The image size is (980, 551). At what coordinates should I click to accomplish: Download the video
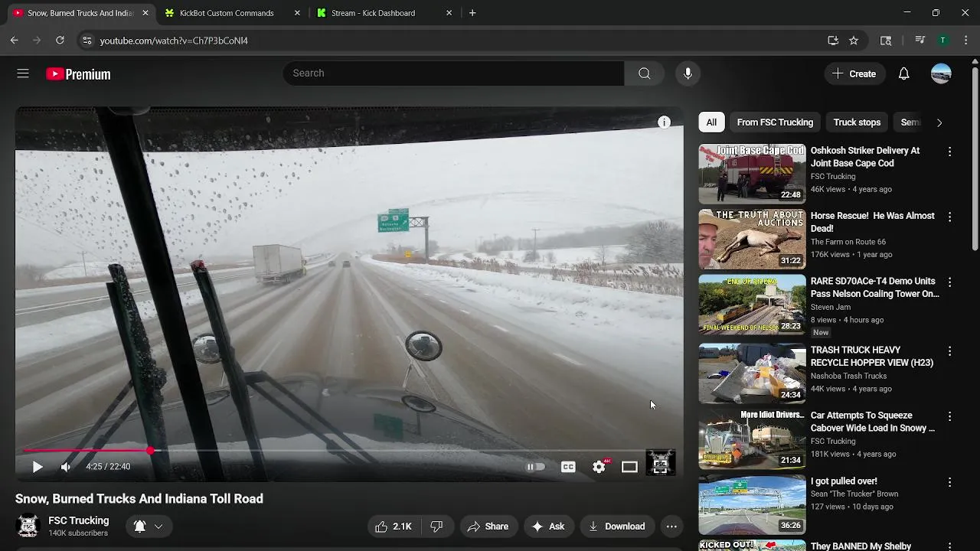616,527
